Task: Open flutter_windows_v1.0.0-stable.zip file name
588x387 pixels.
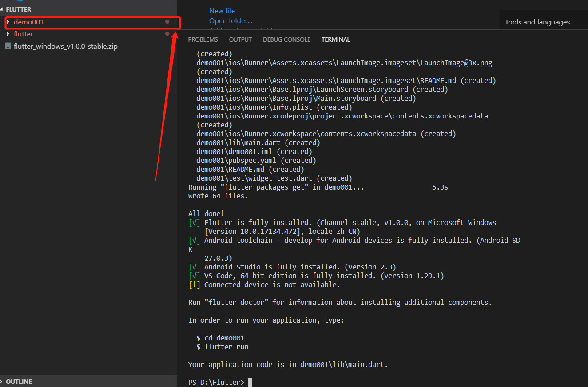Action: 66,46
